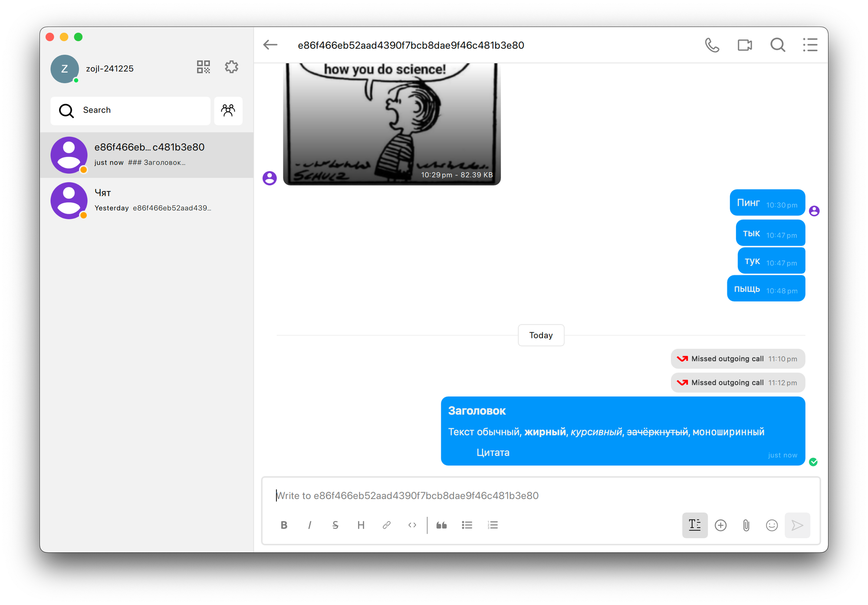Start a video call

point(745,45)
